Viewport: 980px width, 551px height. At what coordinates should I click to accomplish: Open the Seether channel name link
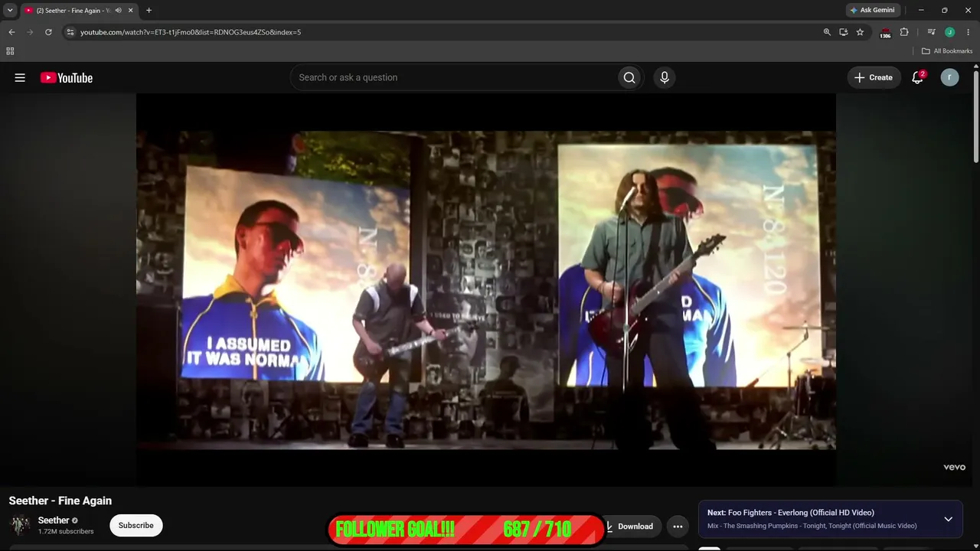click(x=54, y=520)
